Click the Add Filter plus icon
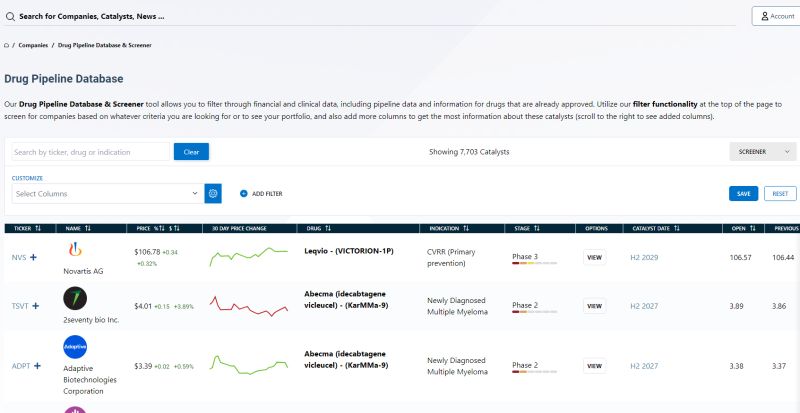 [x=243, y=193]
